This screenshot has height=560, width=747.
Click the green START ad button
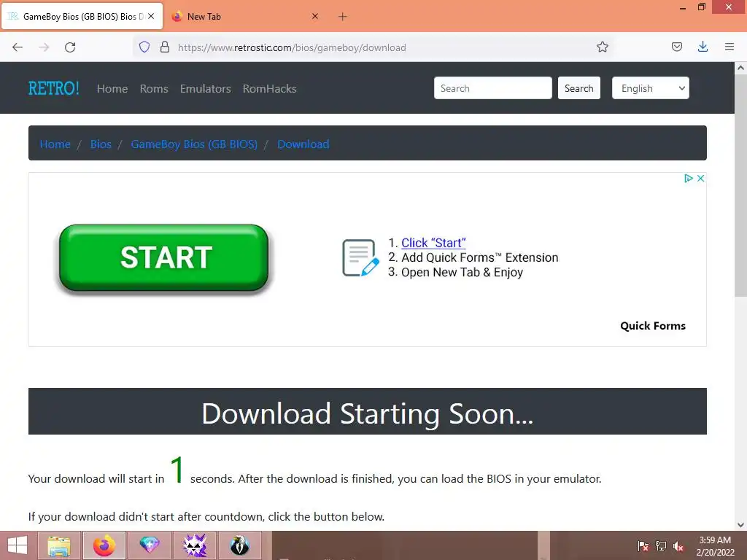pyautogui.click(x=164, y=257)
